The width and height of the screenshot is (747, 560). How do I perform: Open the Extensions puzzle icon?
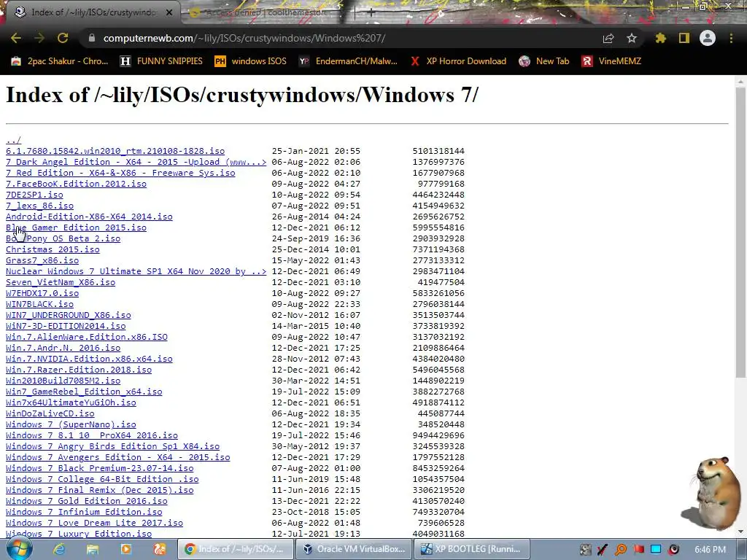[x=660, y=38]
